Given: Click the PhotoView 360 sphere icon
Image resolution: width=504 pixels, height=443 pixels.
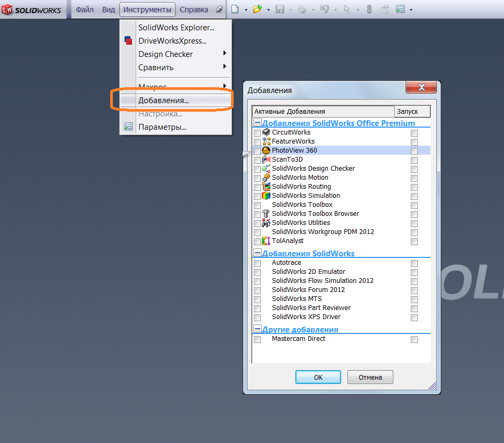Looking at the screenshot, I should [266, 151].
